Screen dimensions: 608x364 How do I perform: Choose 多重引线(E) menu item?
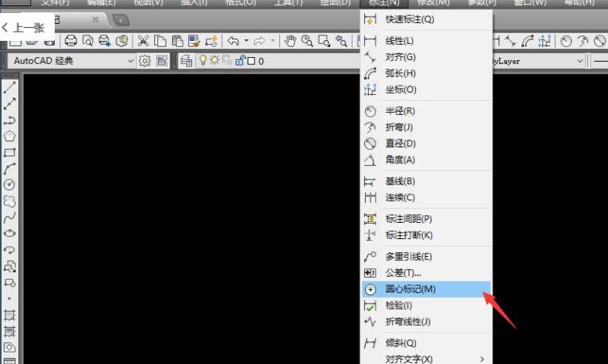pos(427,257)
